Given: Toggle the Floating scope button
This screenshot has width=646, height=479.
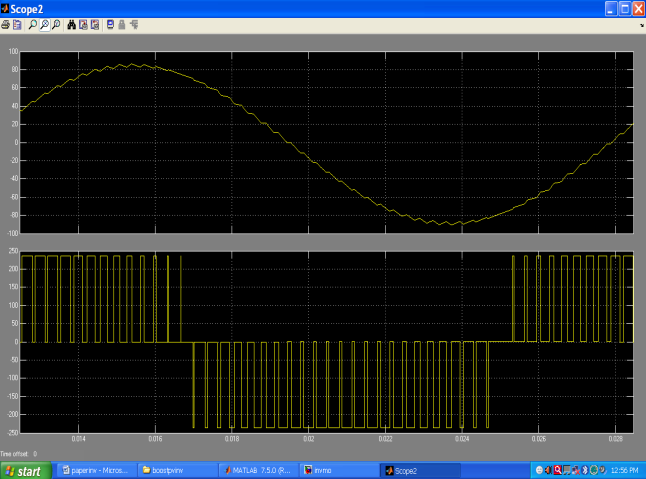Looking at the screenshot, I should click(x=110, y=24).
